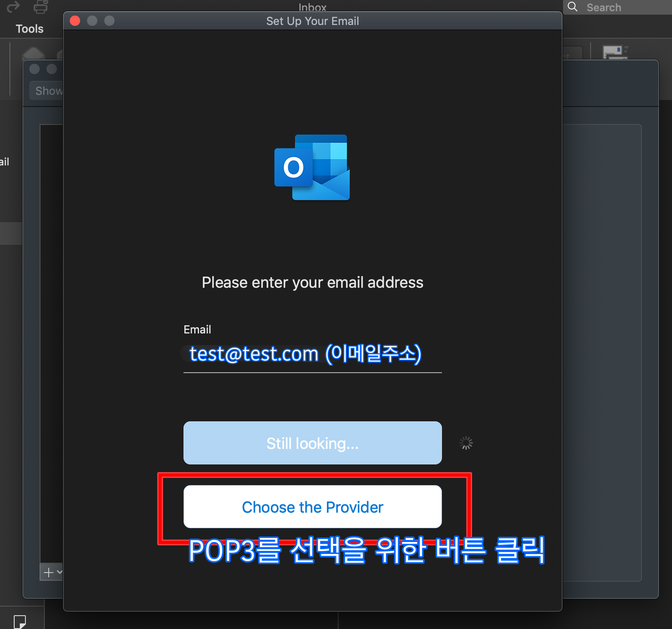
Task: Click the mailbox icon in the ribbon
Action: coord(615,52)
